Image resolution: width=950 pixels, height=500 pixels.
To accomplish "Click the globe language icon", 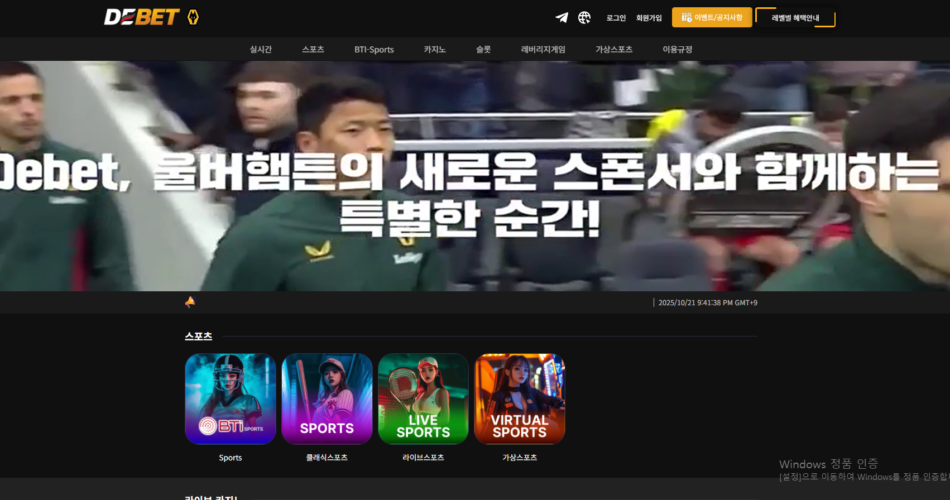I will click(584, 17).
